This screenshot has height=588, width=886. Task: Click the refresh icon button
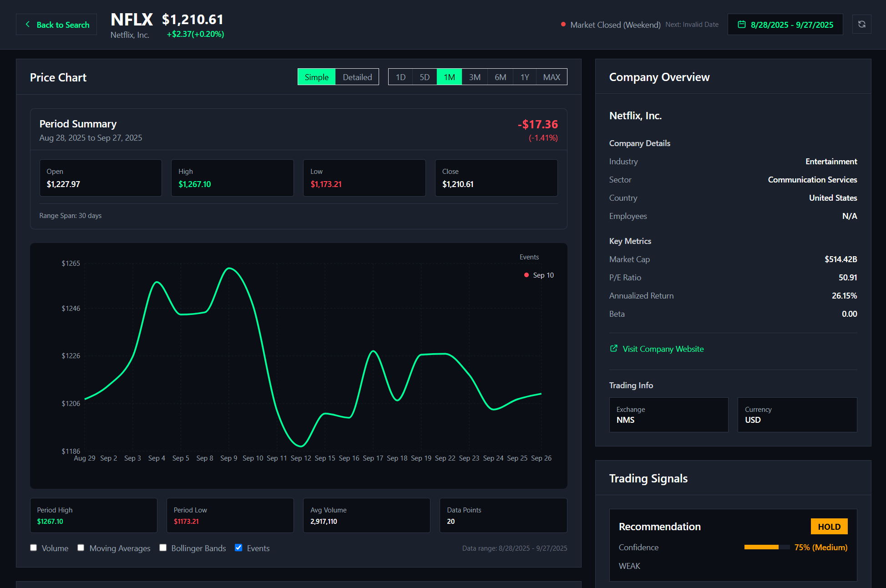coord(861,25)
